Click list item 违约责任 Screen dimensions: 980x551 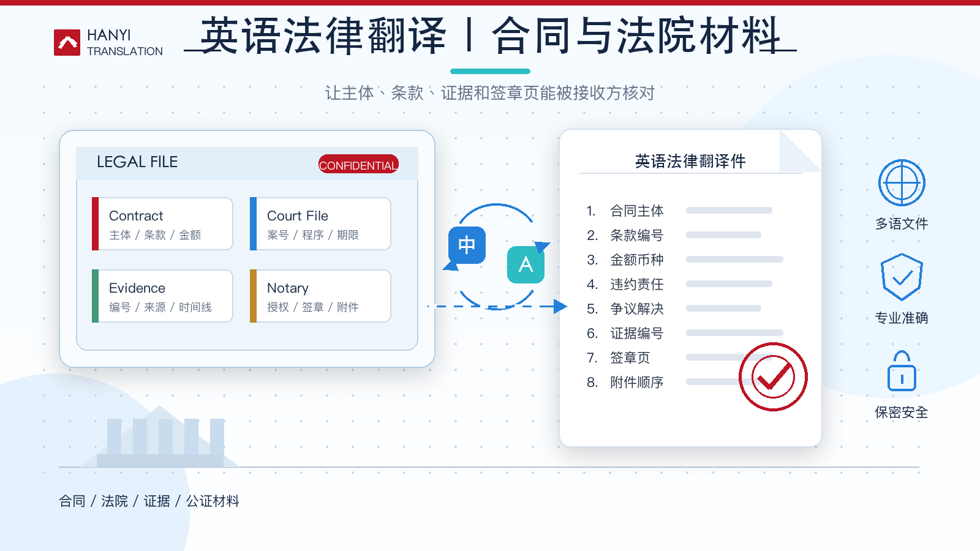(637, 284)
